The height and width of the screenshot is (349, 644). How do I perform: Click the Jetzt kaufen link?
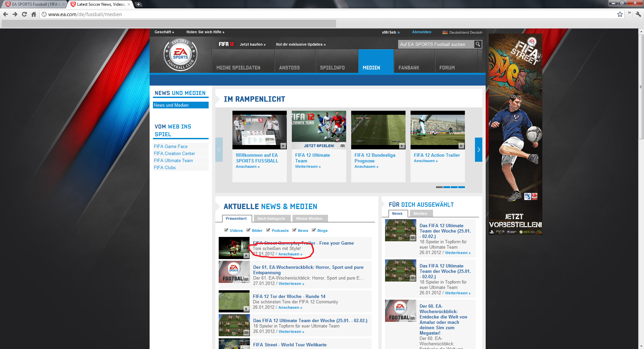tap(253, 44)
